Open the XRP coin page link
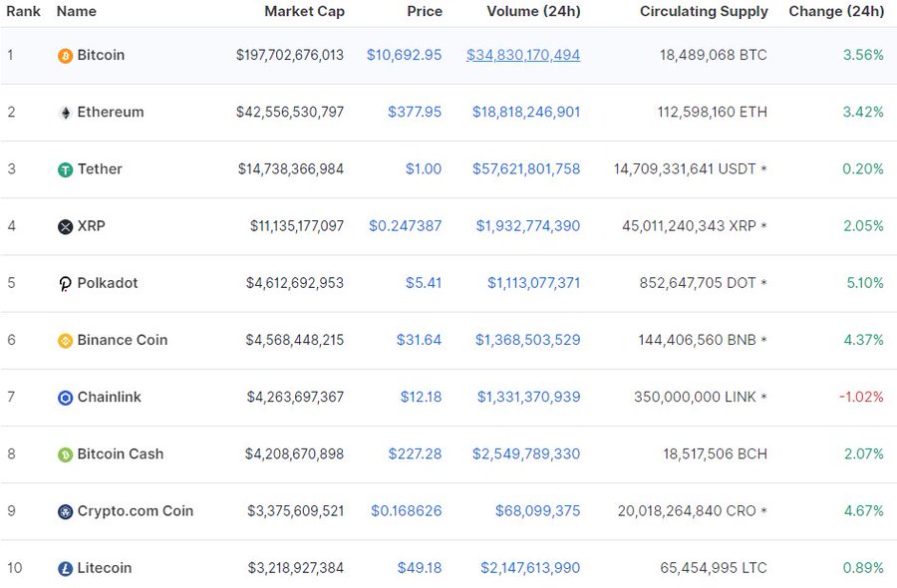This screenshot has height=588, width=897. click(x=91, y=225)
